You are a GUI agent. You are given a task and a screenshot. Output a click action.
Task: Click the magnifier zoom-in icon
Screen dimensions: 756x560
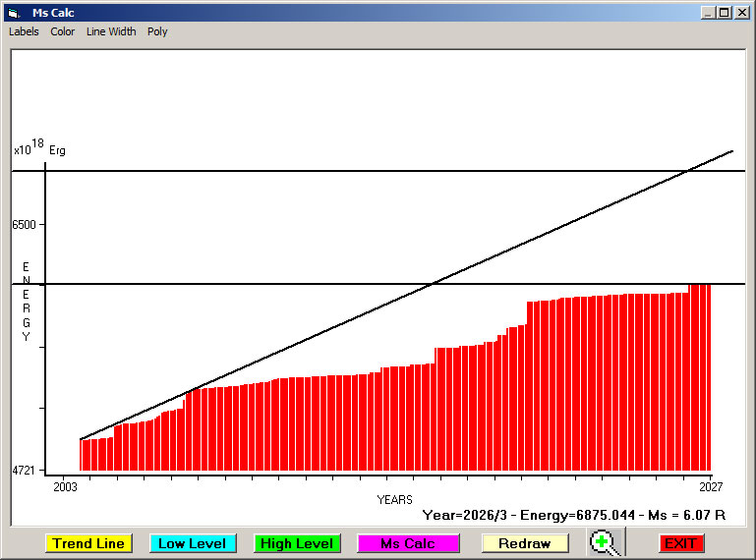coord(607,542)
